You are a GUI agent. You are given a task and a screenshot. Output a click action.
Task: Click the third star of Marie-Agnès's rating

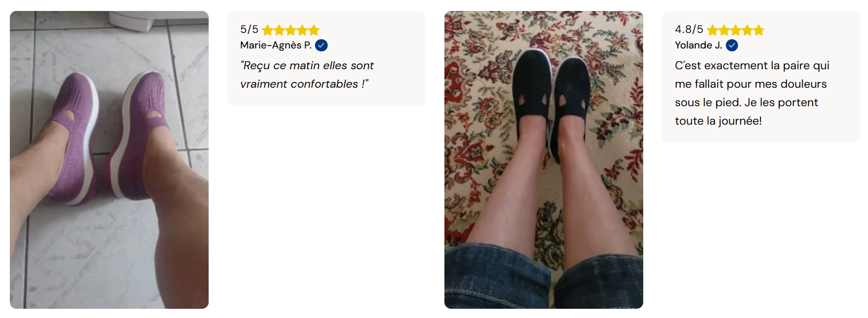pos(291,30)
